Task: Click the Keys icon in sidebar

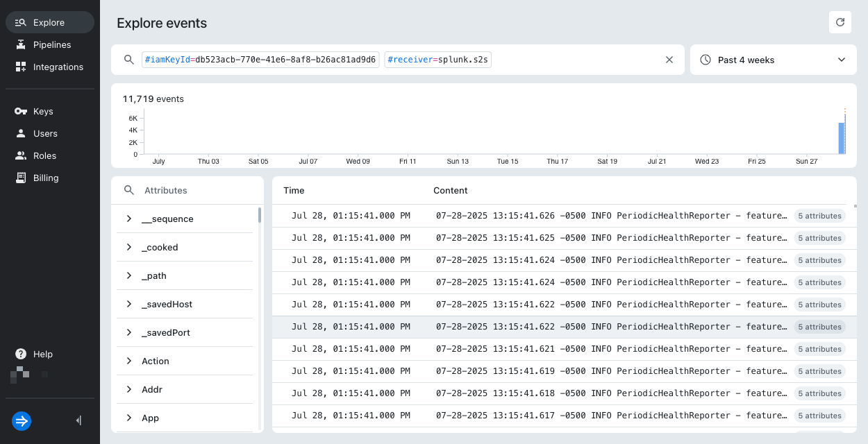Action: (x=20, y=111)
